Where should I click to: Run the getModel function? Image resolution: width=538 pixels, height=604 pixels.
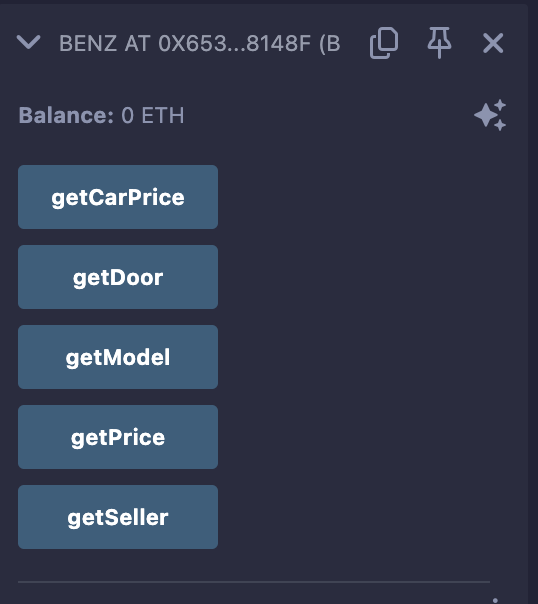tap(118, 357)
